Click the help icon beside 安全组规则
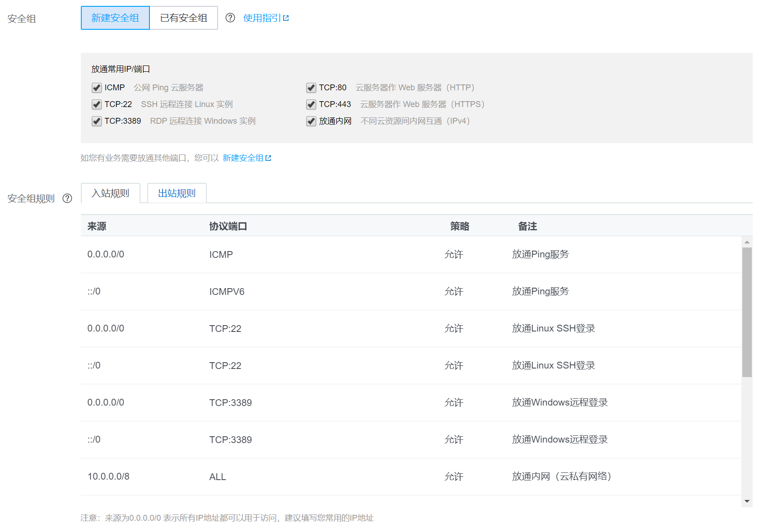This screenshot has width=764, height=532. (67, 199)
